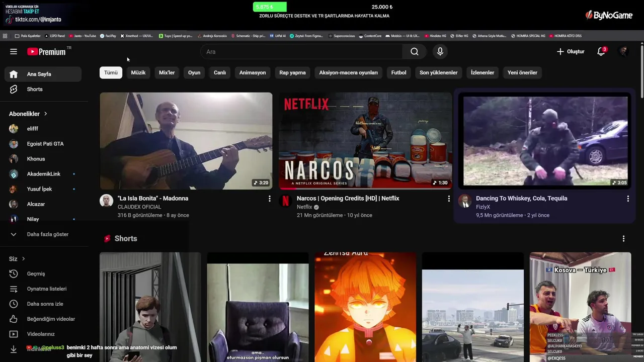Open the Janto - YouTube bookmark

[83, 36]
